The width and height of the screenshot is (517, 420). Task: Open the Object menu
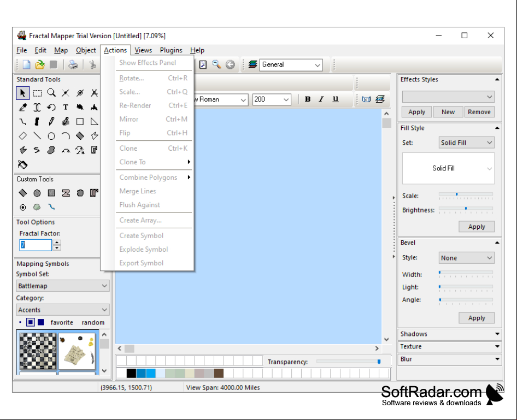(86, 50)
